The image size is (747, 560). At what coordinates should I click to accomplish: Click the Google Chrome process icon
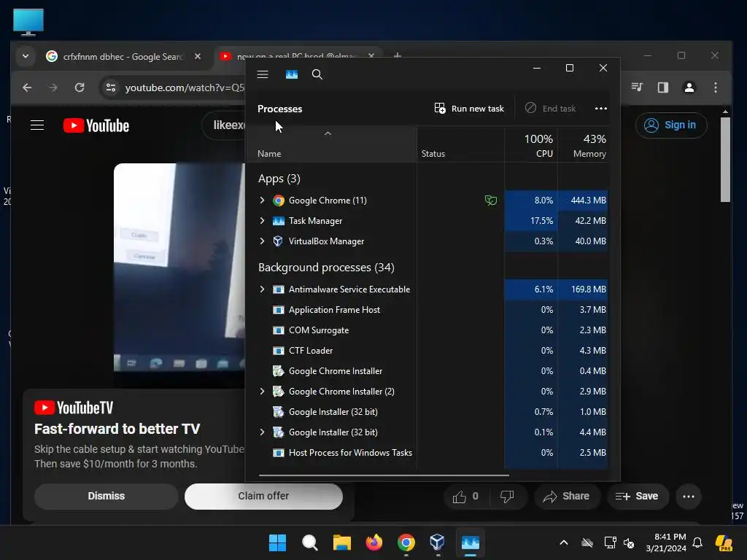[x=278, y=201]
